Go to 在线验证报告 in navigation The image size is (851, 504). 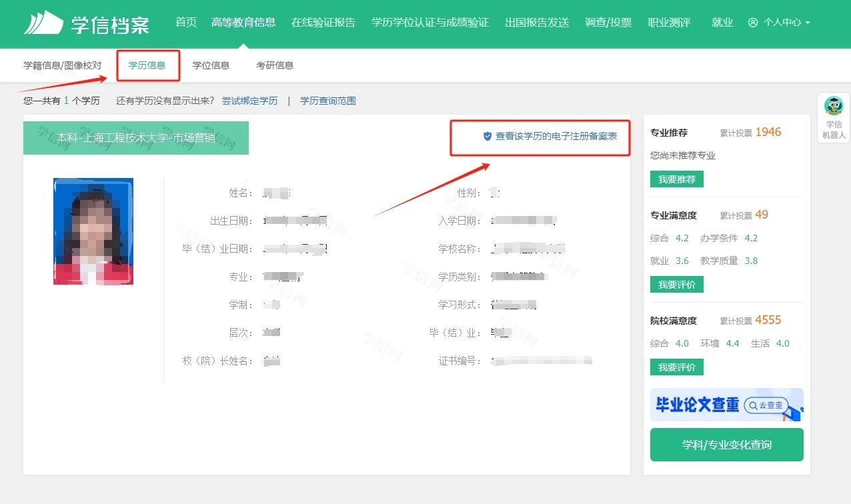[323, 23]
